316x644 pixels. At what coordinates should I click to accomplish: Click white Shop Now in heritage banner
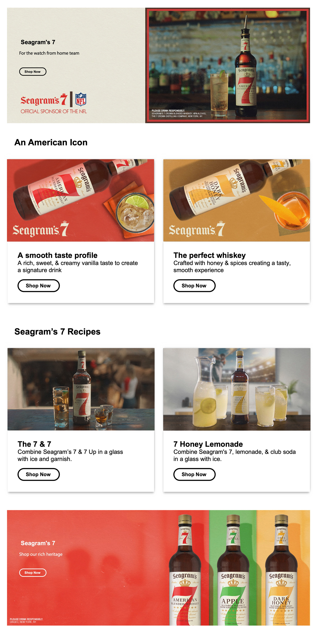(33, 572)
